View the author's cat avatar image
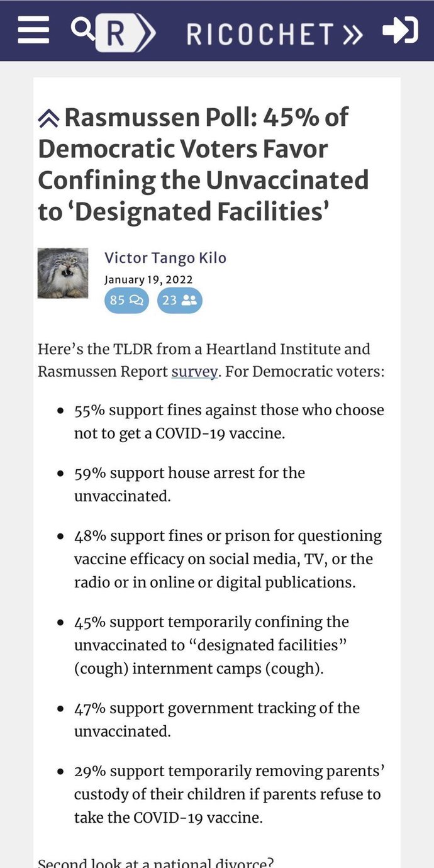 tap(63, 273)
